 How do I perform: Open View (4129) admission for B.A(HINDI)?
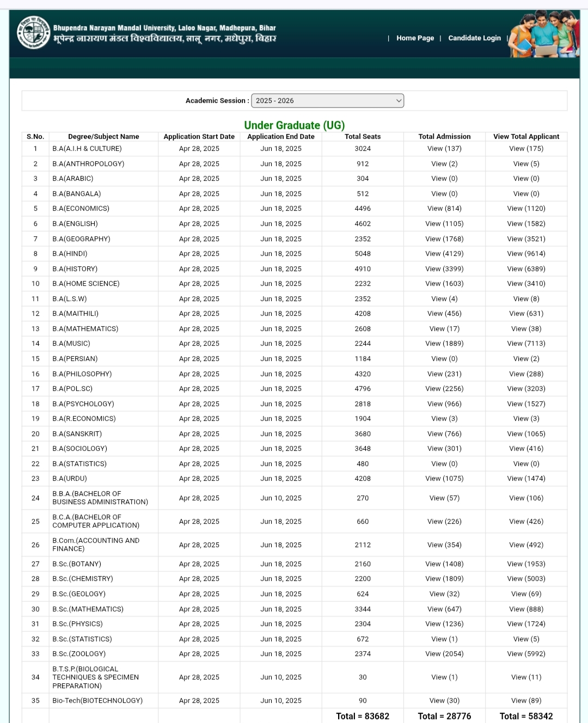tap(444, 254)
